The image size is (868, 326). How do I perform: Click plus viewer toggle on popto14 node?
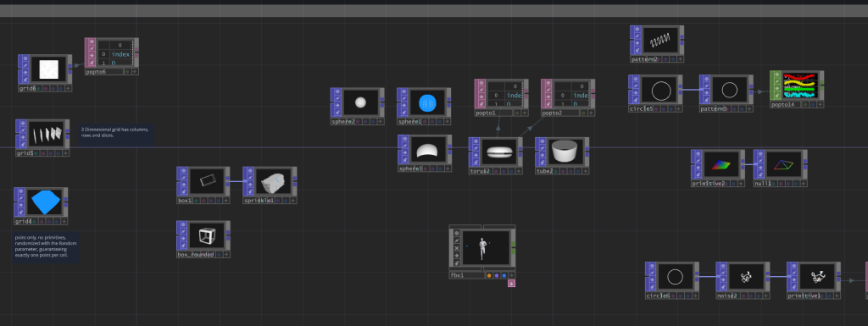click(820, 105)
